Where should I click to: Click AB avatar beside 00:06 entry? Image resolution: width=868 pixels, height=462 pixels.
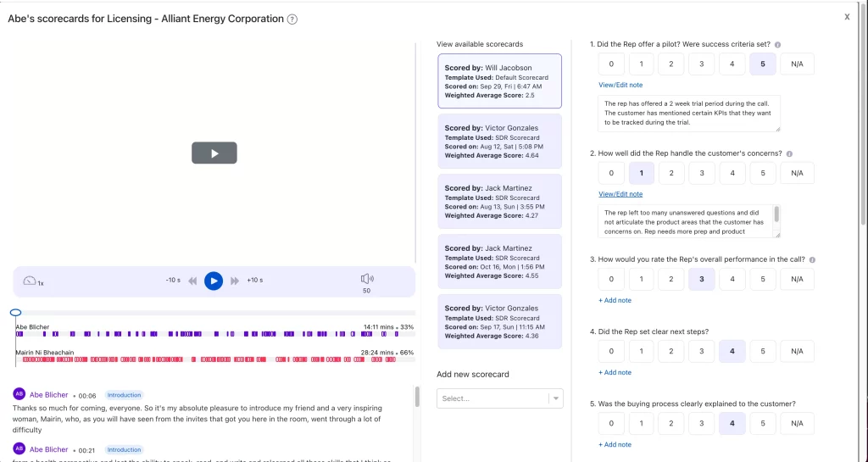[x=19, y=394]
